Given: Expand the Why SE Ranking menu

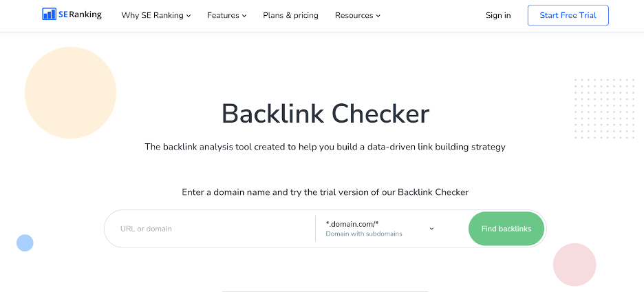Looking at the screenshot, I should [x=156, y=15].
